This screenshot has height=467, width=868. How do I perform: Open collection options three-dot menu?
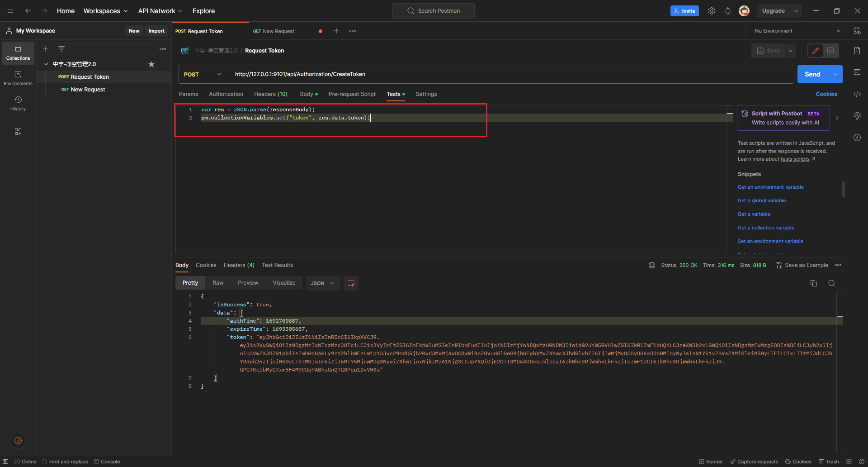tap(163, 49)
